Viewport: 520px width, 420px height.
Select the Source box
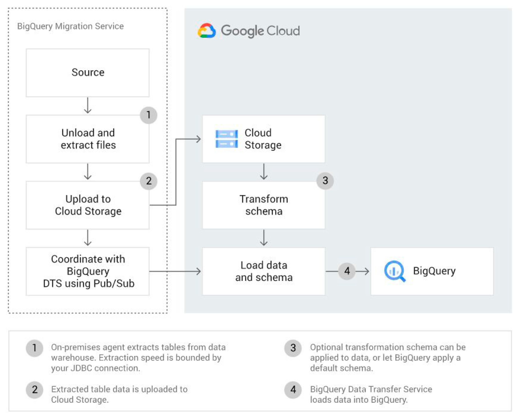(88, 73)
